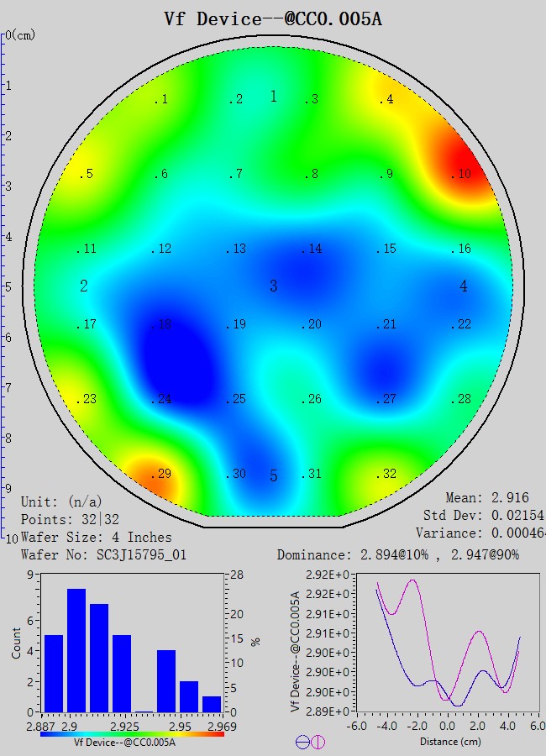Pick large site marker 5 near wafer flat
546x756 pixels.
pos(273,476)
